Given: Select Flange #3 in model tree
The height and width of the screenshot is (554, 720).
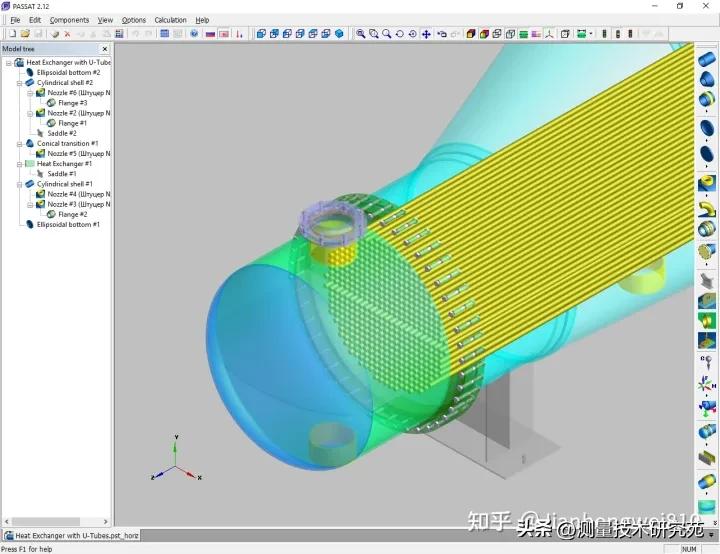Looking at the screenshot, I should (x=72, y=103).
